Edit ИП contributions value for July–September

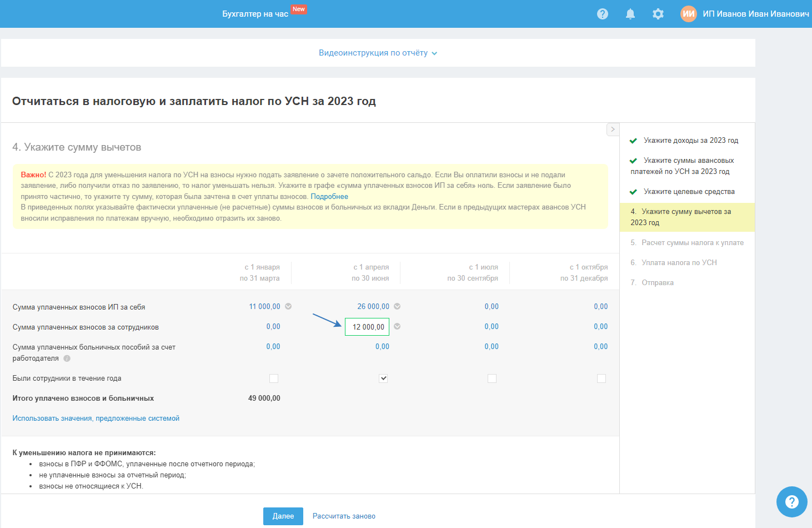tap(492, 307)
